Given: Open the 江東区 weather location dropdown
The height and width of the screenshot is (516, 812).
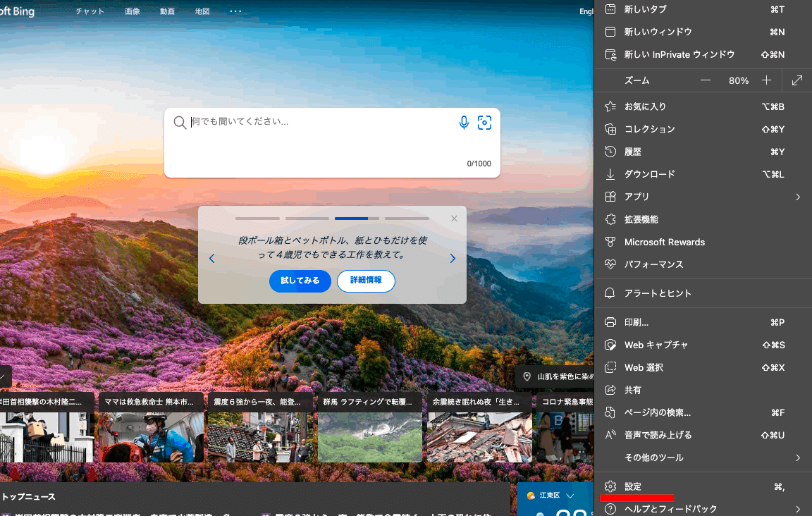Looking at the screenshot, I should click(570, 496).
